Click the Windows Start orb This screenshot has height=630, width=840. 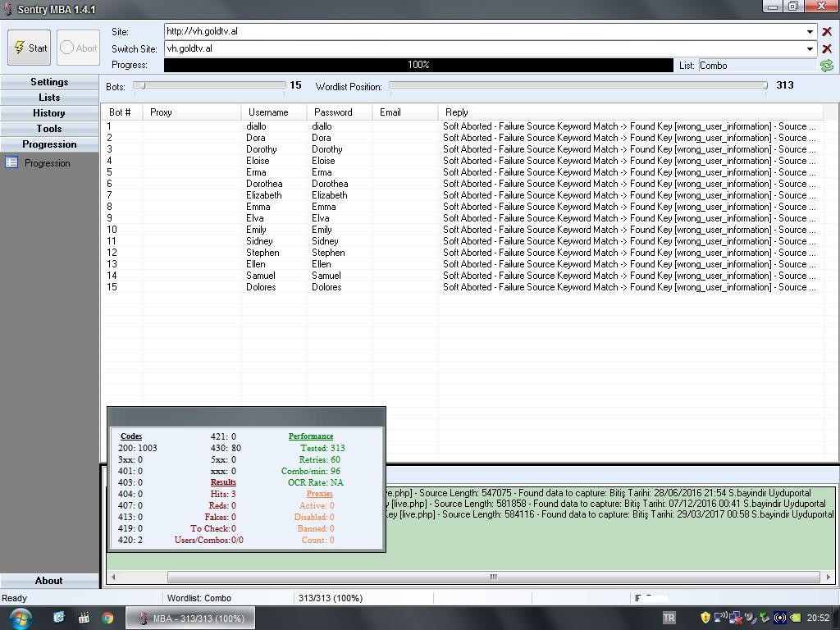click(20, 618)
